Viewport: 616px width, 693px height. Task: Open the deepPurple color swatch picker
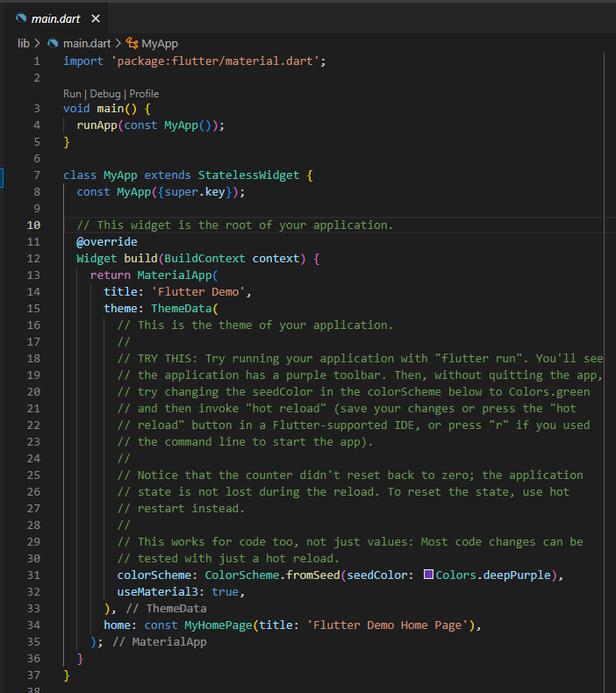coord(428,574)
